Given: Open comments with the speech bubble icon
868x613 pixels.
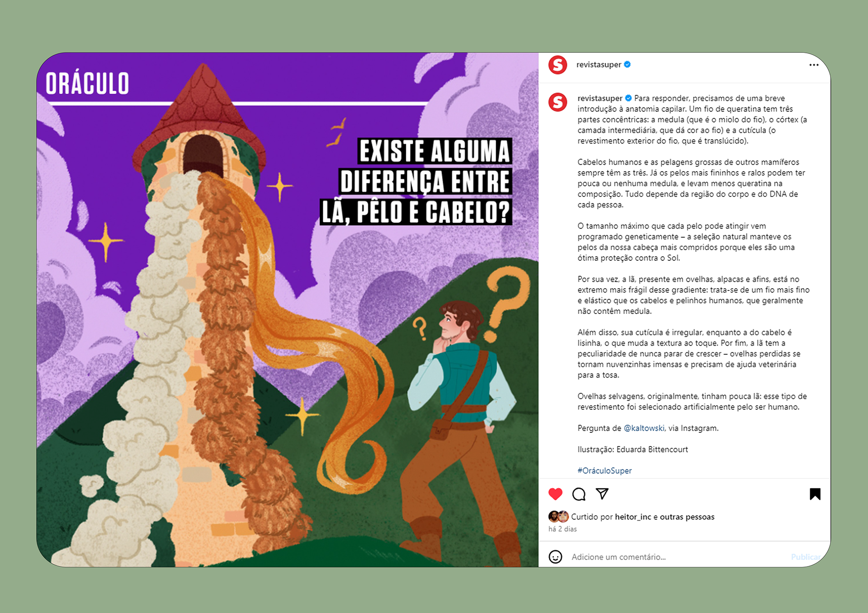Looking at the screenshot, I should (579, 494).
